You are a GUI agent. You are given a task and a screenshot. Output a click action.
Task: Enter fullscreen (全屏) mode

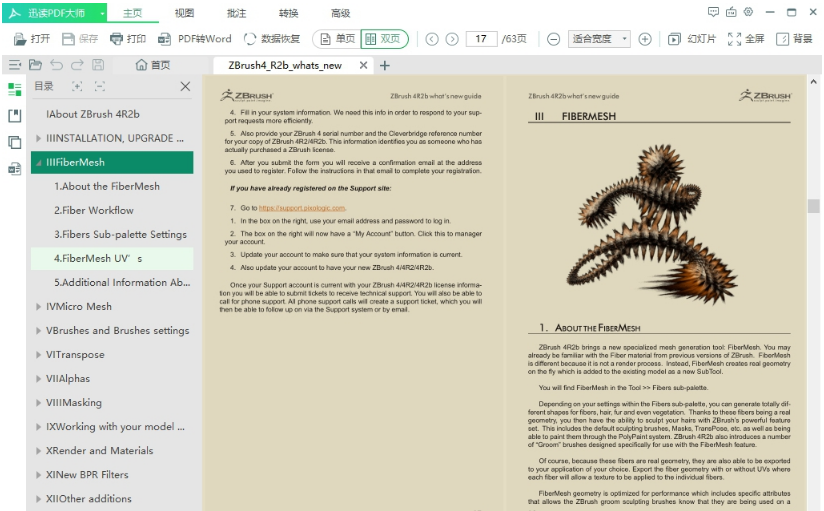tap(746, 39)
